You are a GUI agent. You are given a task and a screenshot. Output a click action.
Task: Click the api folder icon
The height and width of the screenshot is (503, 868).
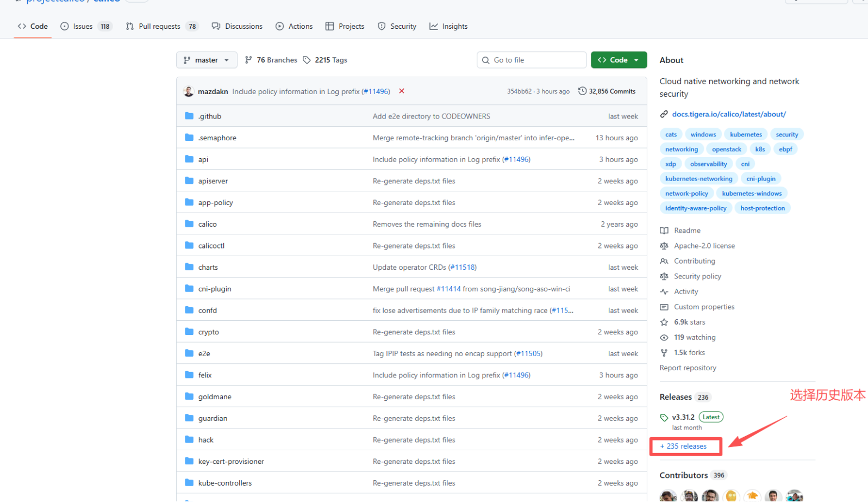189,159
